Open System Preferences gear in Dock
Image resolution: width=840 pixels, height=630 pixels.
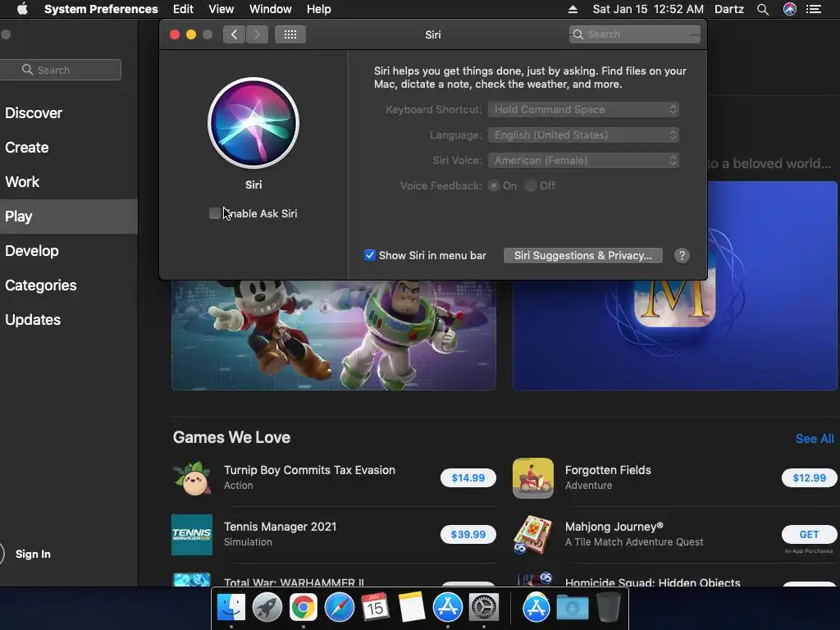pos(484,608)
